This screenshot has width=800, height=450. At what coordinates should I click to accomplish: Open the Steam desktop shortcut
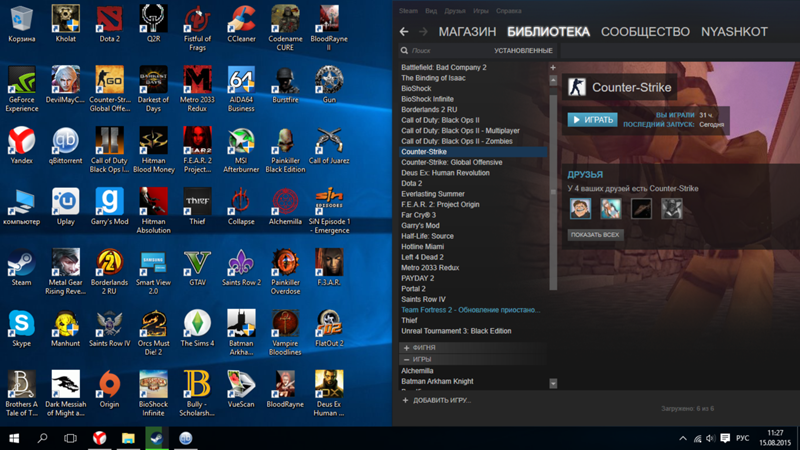[x=21, y=267]
